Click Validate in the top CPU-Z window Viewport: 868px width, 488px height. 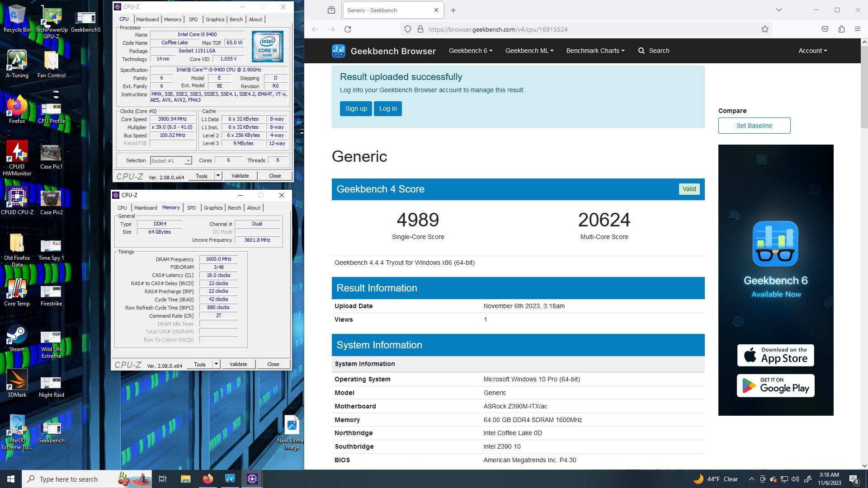pos(240,176)
